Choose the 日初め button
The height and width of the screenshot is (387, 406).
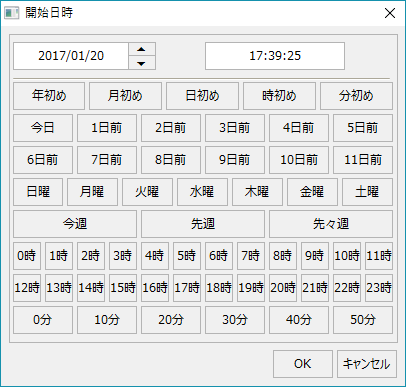click(x=202, y=96)
